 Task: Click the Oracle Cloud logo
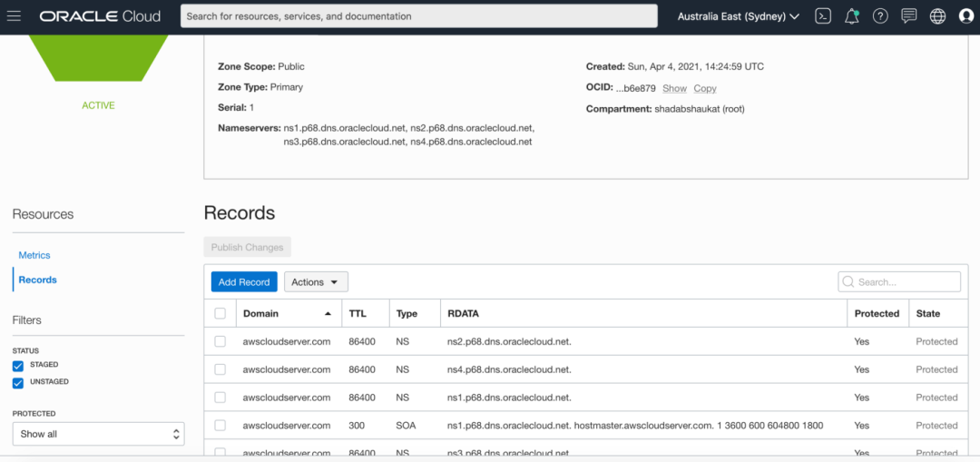coord(100,16)
